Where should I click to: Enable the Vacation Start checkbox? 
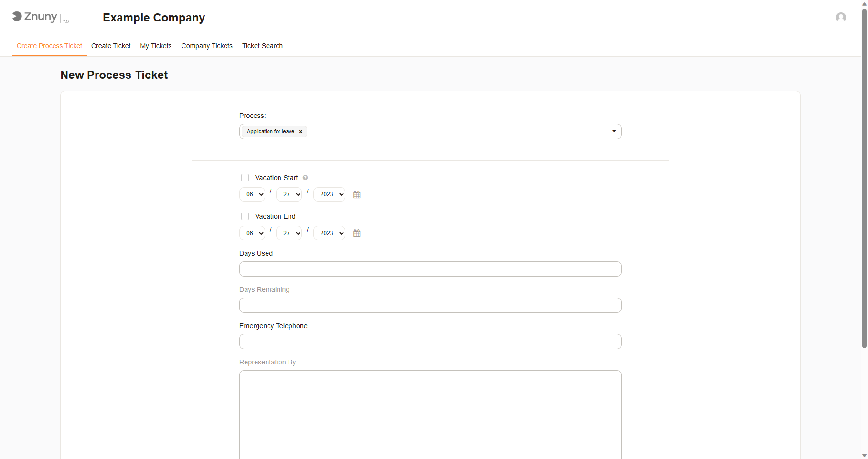[245, 178]
